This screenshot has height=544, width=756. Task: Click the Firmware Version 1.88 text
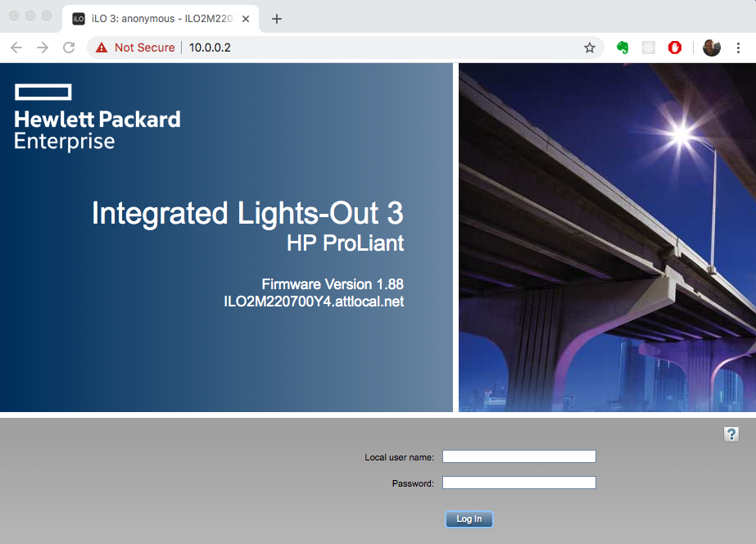click(333, 284)
